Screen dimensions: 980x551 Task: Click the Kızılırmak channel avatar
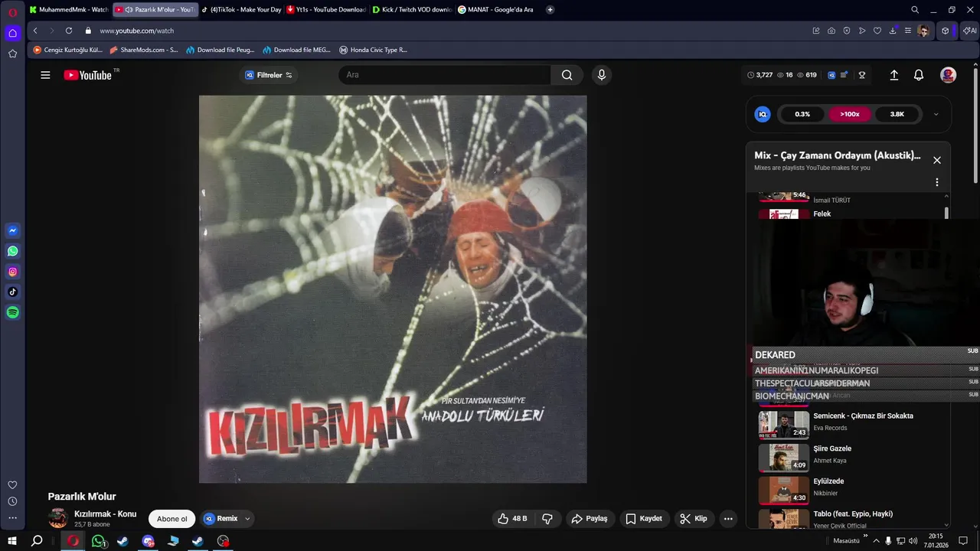(58, 519)
